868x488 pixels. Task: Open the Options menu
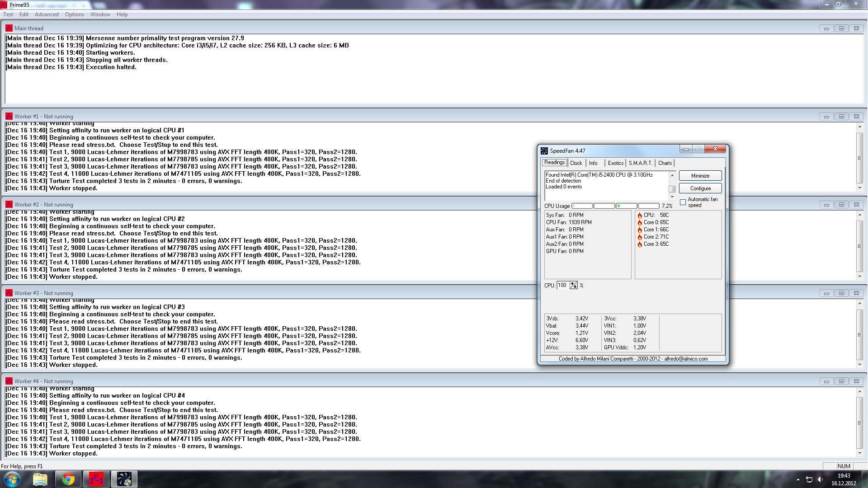tap(75, 14)
